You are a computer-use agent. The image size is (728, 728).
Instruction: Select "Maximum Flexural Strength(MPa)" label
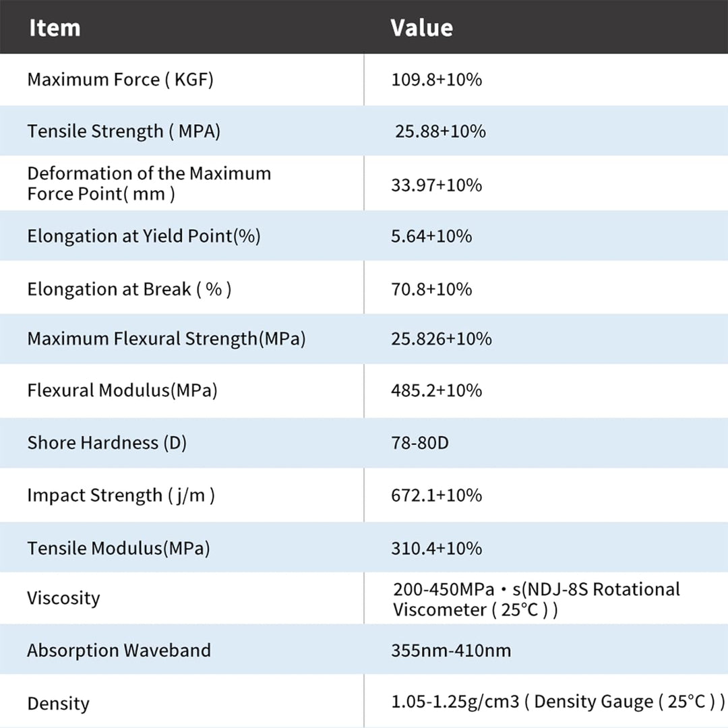166,338
